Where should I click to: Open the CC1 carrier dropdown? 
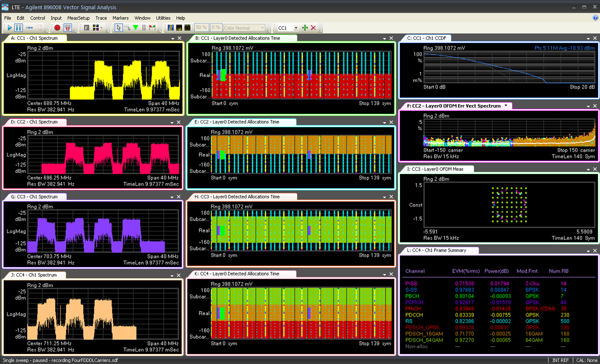click(x=296, y=28)
